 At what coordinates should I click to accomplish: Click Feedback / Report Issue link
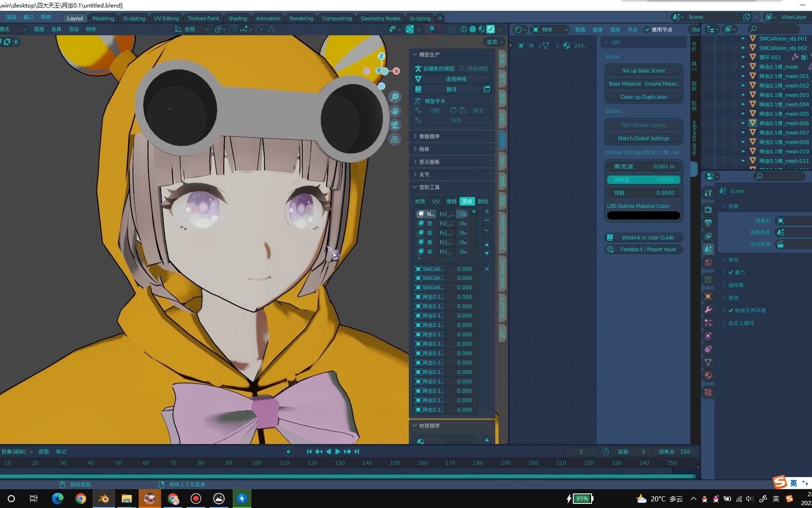point(643,249)
